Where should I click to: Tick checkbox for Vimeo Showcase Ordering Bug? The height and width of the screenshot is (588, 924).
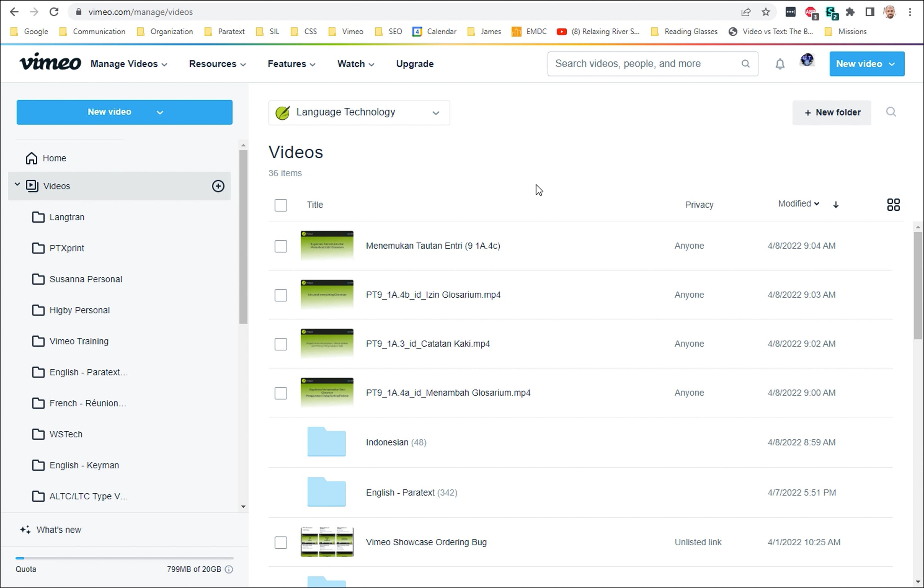click(281, 543)
